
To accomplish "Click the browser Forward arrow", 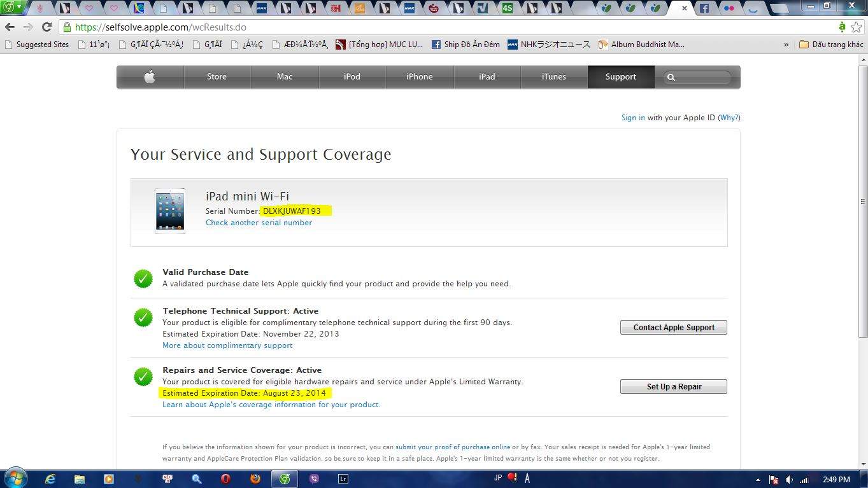I will 28,27.
